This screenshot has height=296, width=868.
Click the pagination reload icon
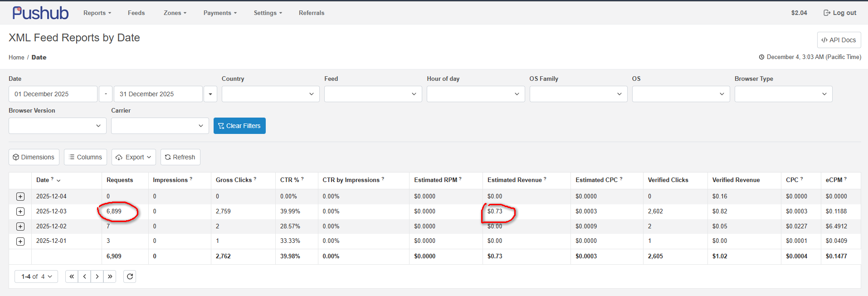(x=130, y=276)
